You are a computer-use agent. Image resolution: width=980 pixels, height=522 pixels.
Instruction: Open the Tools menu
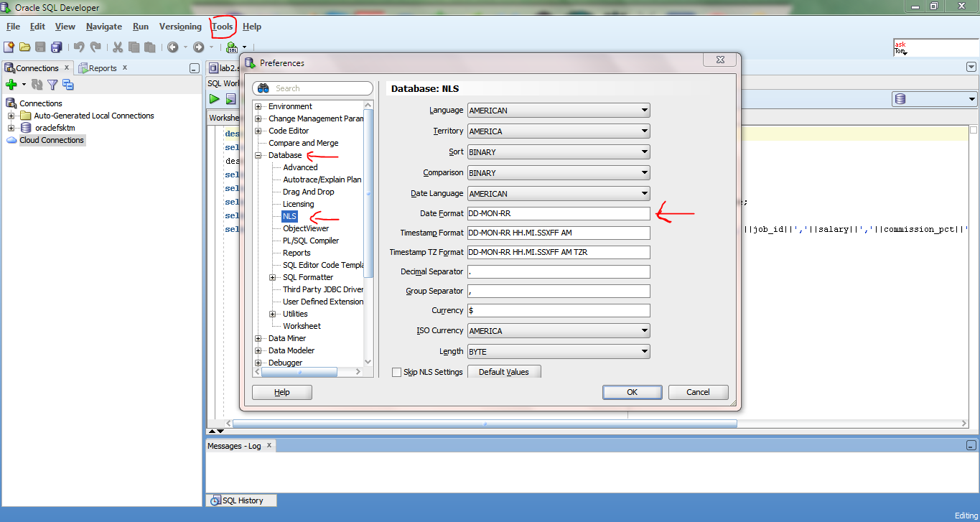pyautogui.click(x=222, y=27)
